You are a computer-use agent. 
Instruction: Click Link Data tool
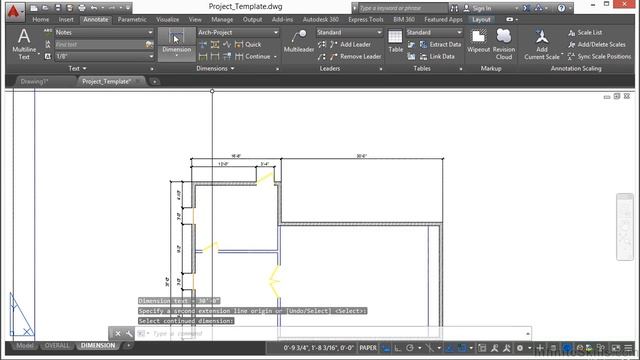click(x=437, y=56)
